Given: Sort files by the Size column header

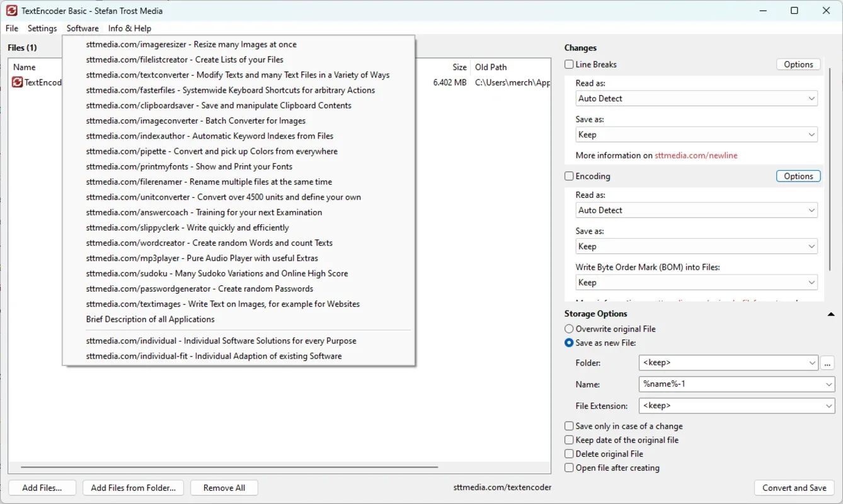Looking at the screenshot, I should [x=459, y=67].
